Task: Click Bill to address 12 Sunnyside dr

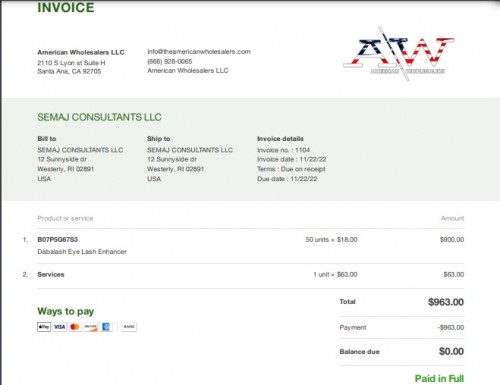Action: point(62,159)
